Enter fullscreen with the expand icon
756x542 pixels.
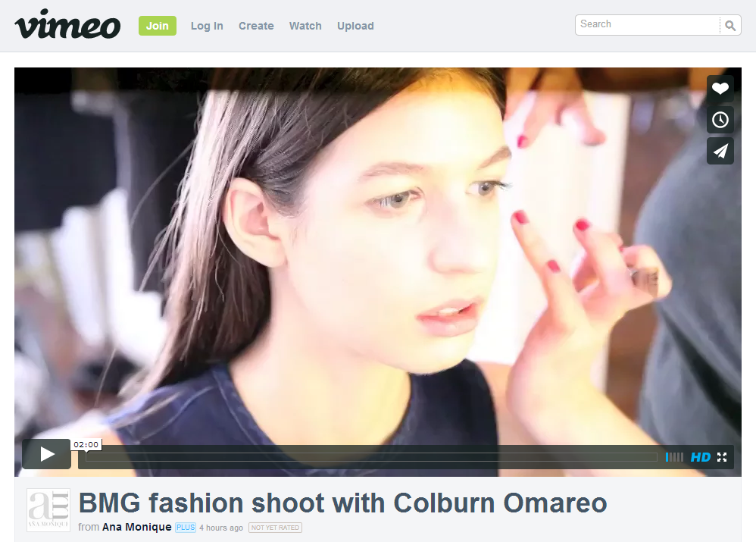pos(721,456)
